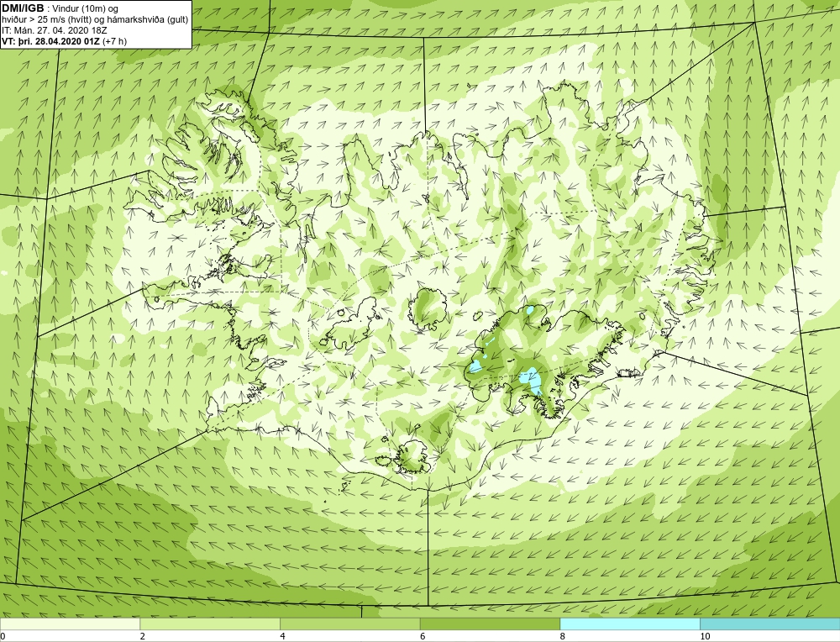
Task: Click the legend tick label '6'
Action: 423,636
